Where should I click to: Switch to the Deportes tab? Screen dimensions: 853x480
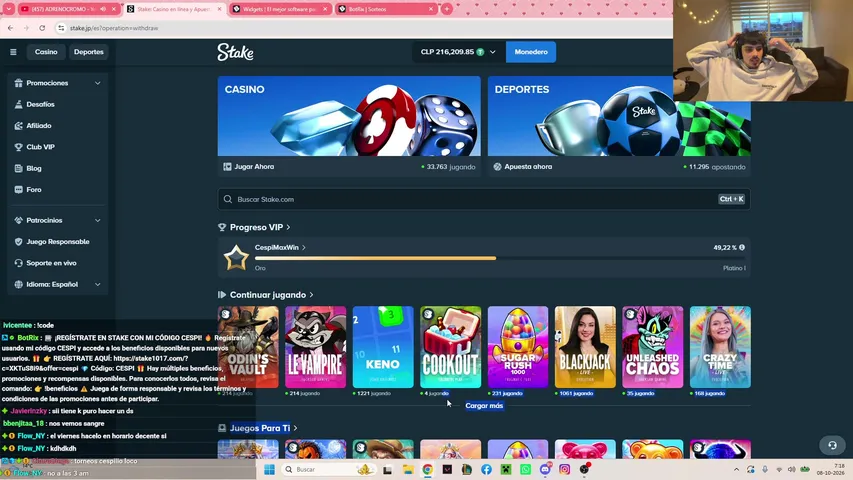(x=89, y=52)
